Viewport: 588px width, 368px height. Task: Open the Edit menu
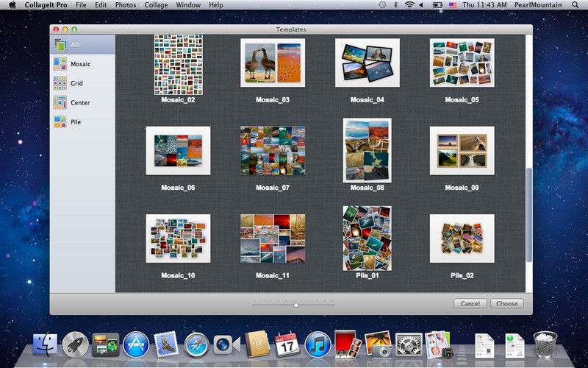pyautogui.click(x=101, y=5)
